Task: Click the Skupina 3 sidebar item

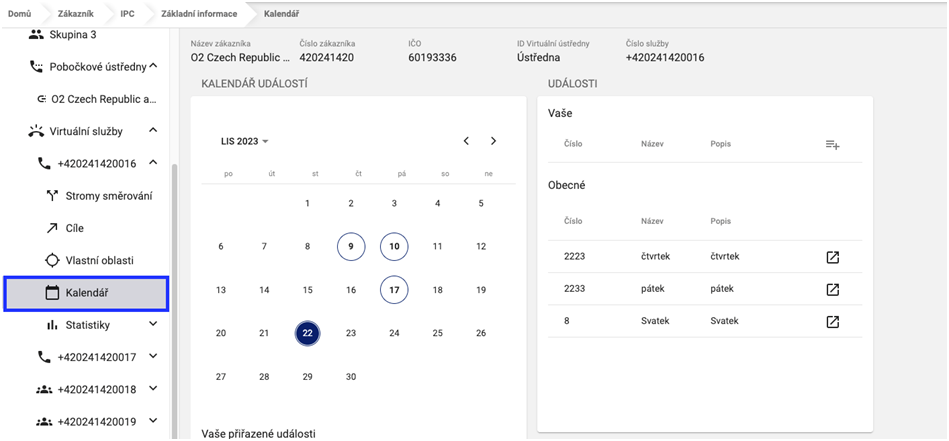Action: pyautogui.click(x=80, y=35)
